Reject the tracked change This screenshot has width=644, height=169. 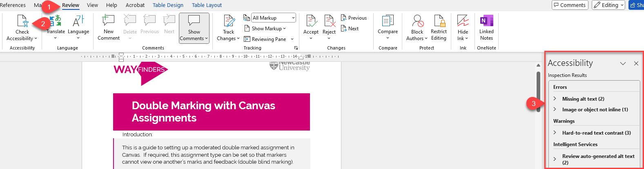coord(329,21)
